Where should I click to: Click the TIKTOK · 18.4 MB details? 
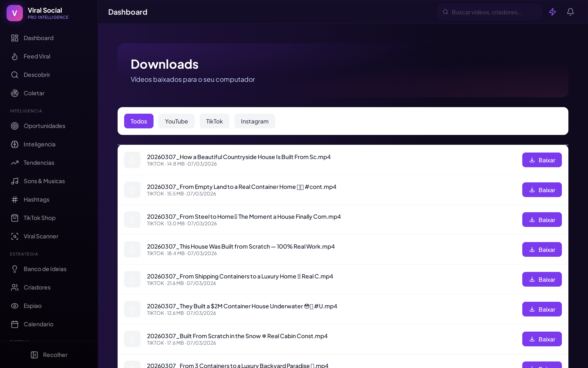coord(182,253)
